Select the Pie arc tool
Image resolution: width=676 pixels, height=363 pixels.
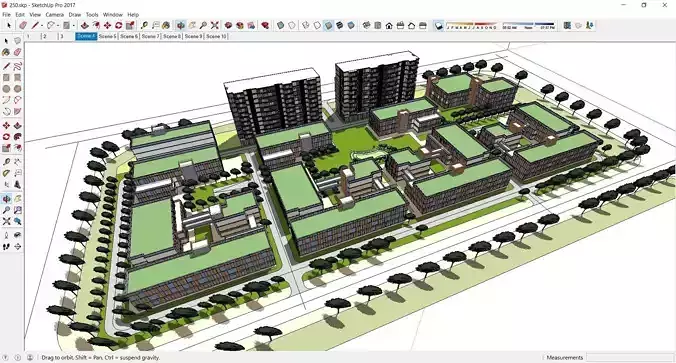click(x=17, y=111)
